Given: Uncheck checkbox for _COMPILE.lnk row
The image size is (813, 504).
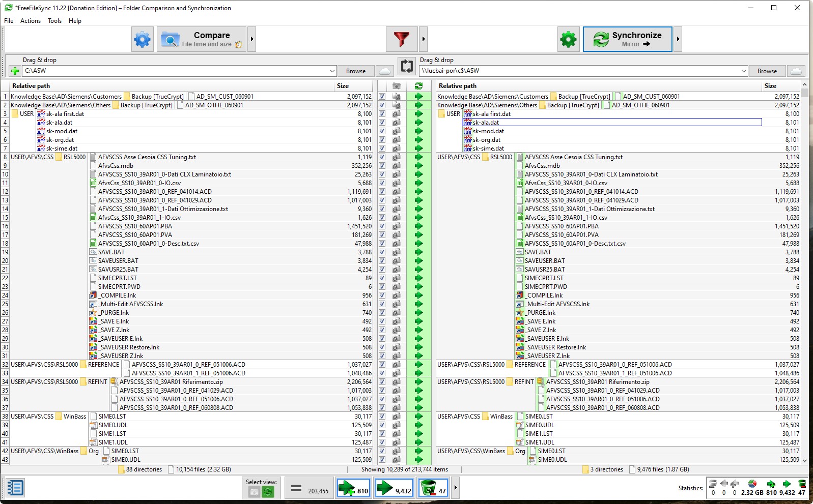Looking at the screenshot, I should click(x=382, y=295).
